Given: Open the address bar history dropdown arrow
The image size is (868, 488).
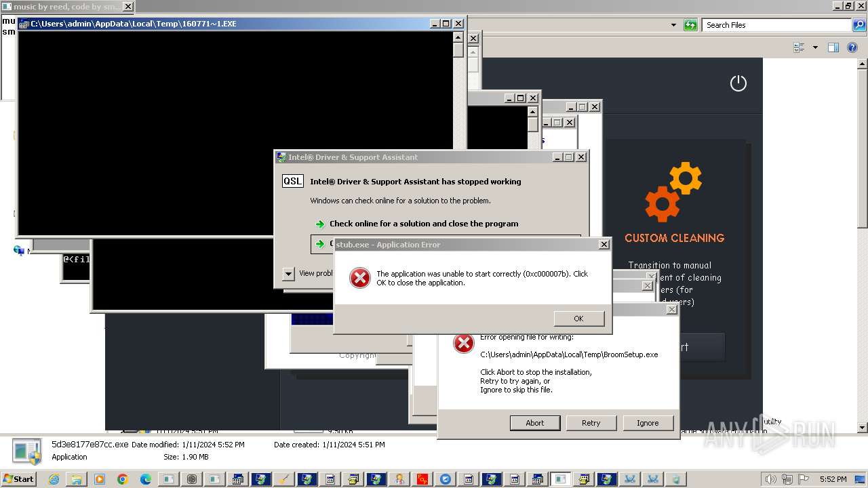Looking at the screenshot, I should (x=673, y=25).
